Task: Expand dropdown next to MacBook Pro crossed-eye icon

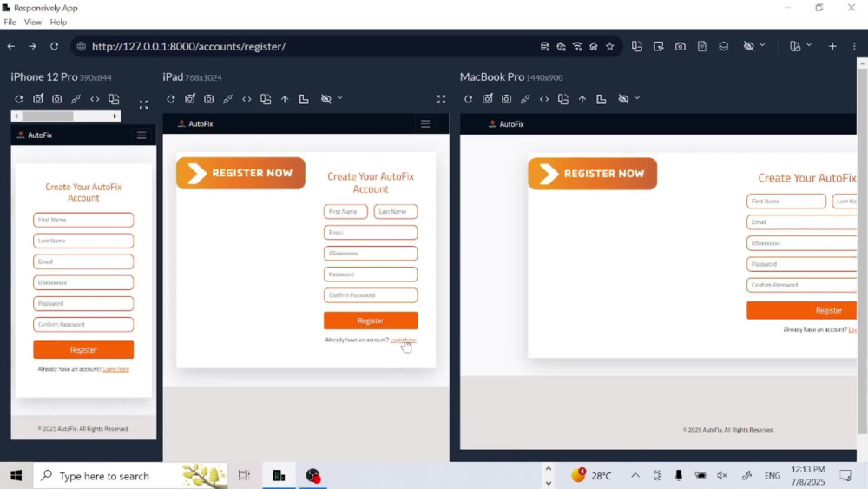Action: pos(638,98)
